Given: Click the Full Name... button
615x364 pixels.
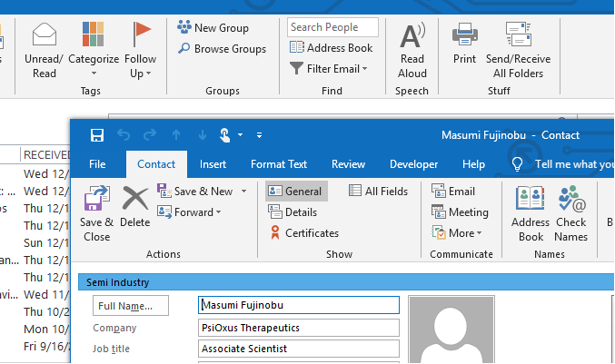Looking at the screenshot, I should click(x=131, y=306).
